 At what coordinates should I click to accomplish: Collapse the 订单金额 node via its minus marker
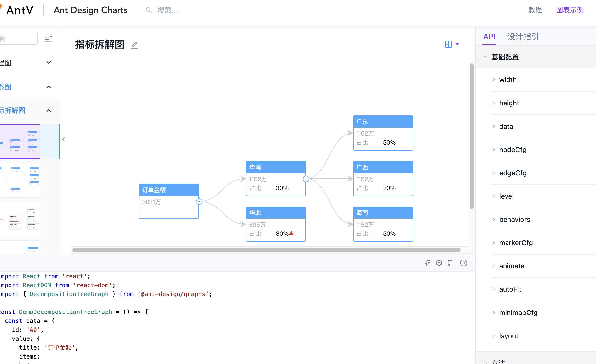tap(199, 202)
